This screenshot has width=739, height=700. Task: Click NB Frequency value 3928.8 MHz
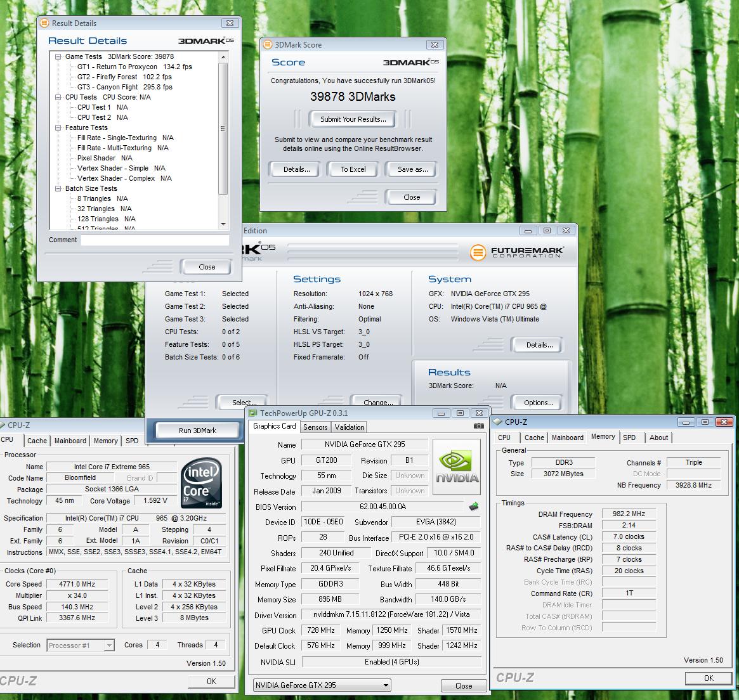coord(693,485)
